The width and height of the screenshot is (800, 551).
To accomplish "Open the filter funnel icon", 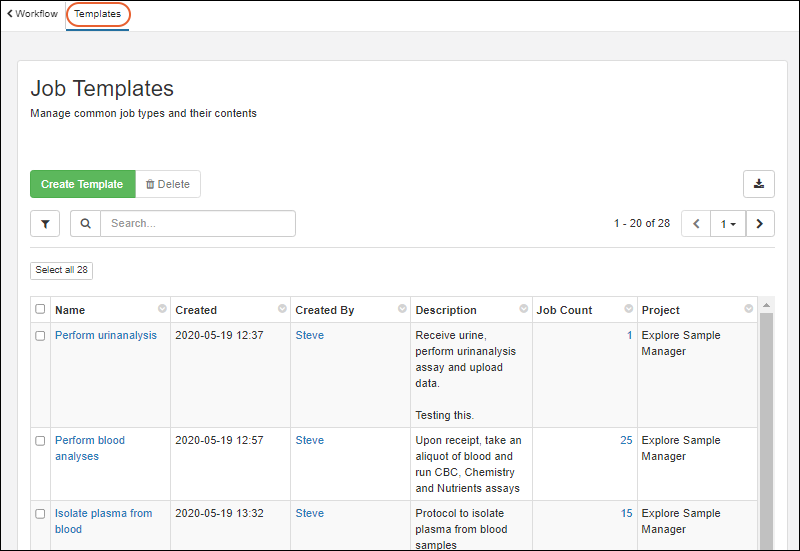I will (x=45, y=224).
